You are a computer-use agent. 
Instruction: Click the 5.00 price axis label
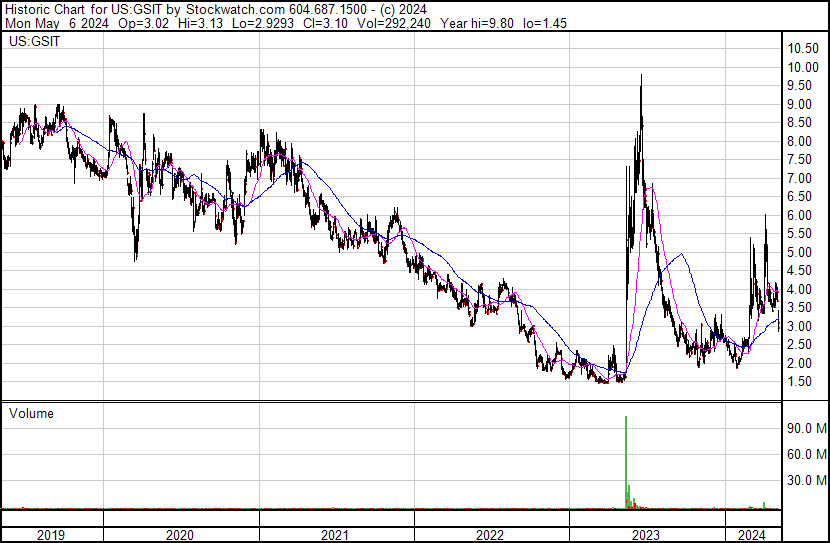(x=799, y=252)
